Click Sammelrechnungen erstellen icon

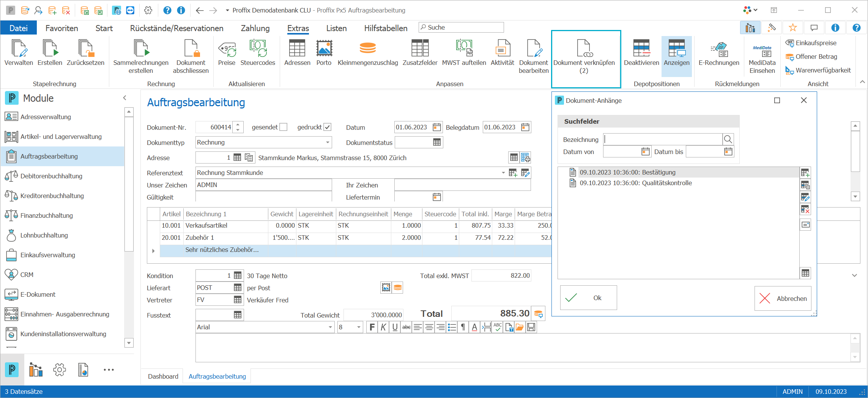click(141, 49)
